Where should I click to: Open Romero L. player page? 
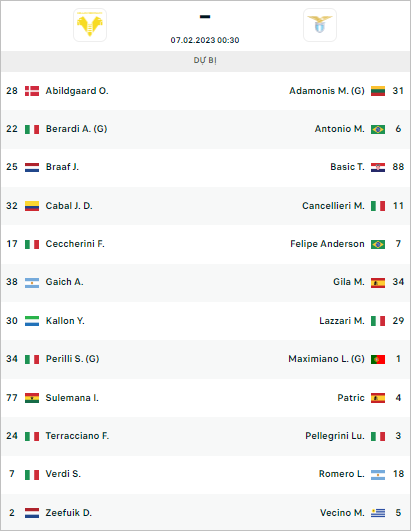[x=342, y=474]
